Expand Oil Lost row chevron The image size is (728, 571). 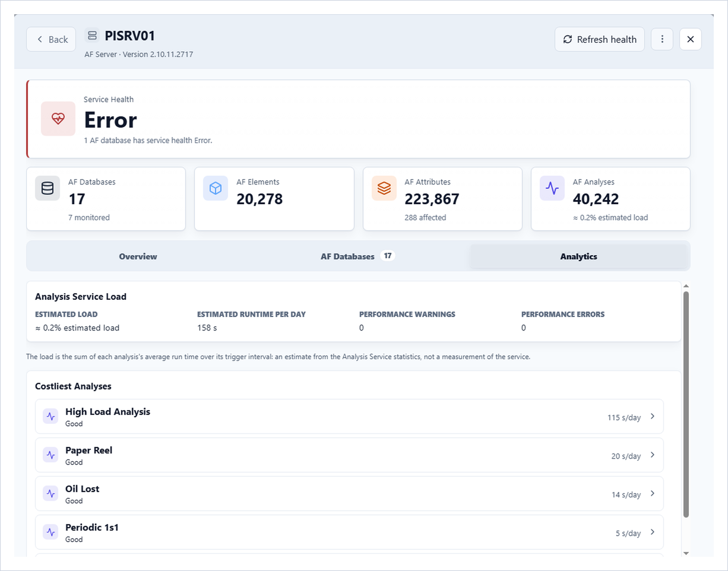[x=653, y=494]
